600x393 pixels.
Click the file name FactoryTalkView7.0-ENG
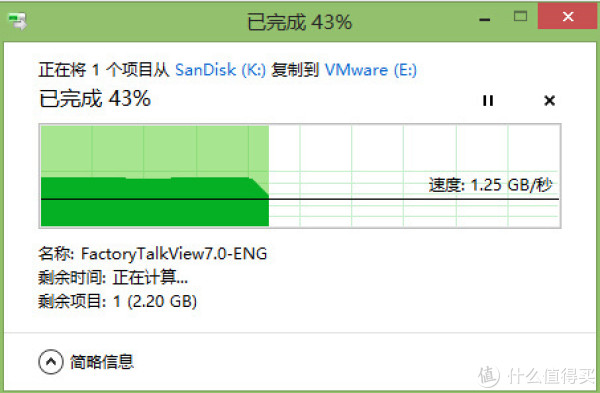coord(174,254)
